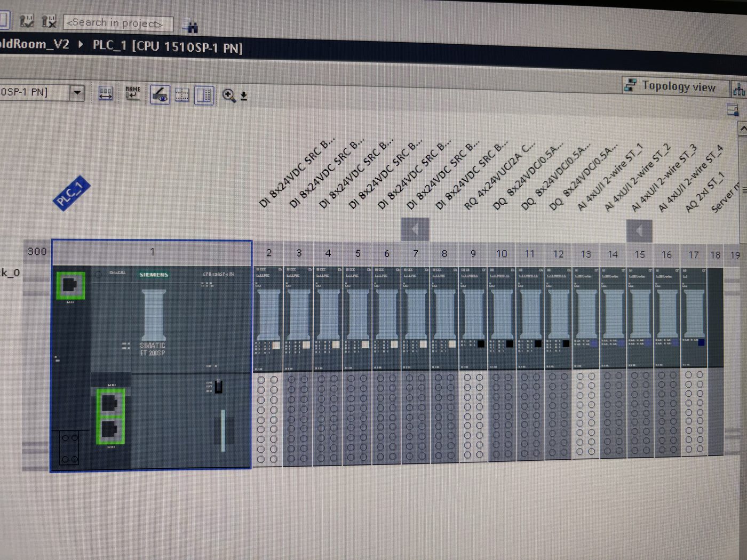Toggle the split-panel layout icon
Image resolution: width=747 pixels, height=560 pixels.
[204, 95]
